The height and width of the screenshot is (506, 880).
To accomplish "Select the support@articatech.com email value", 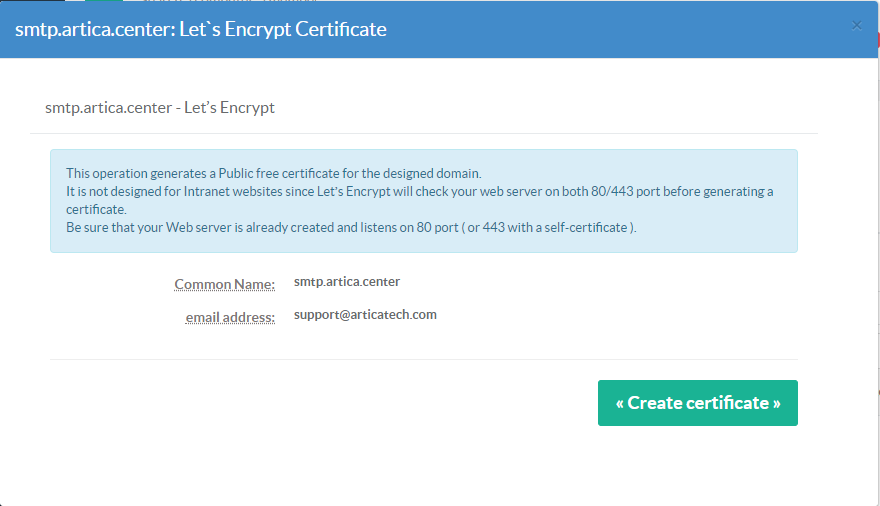I will pos(365,315).
